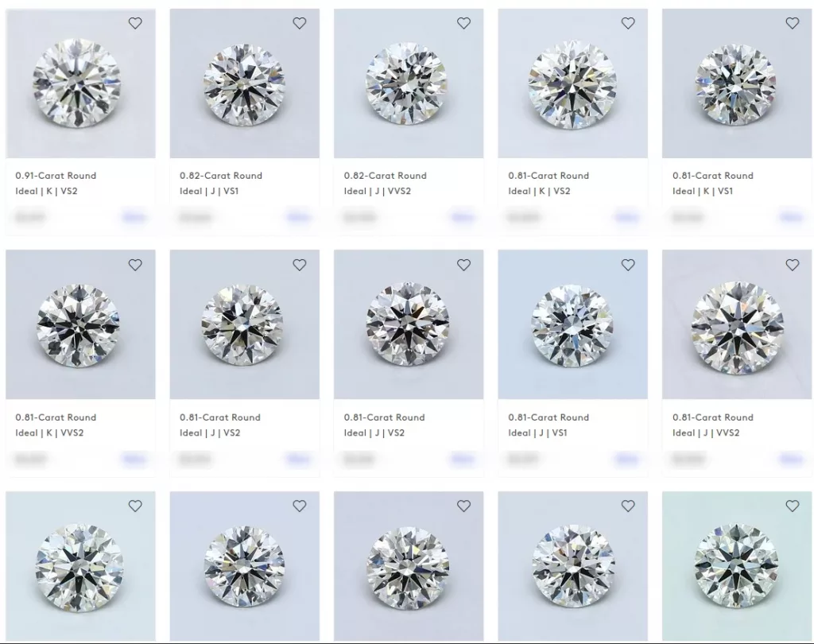Click the 0.81-Carat Round J VVS2 title

pos(713,417)
